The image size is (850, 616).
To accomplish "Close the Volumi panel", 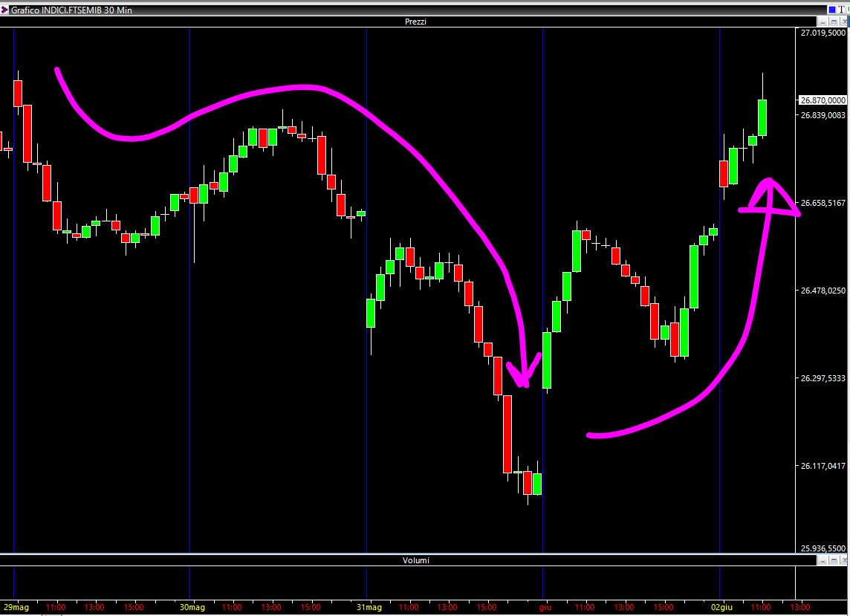I will pos(844,561).
